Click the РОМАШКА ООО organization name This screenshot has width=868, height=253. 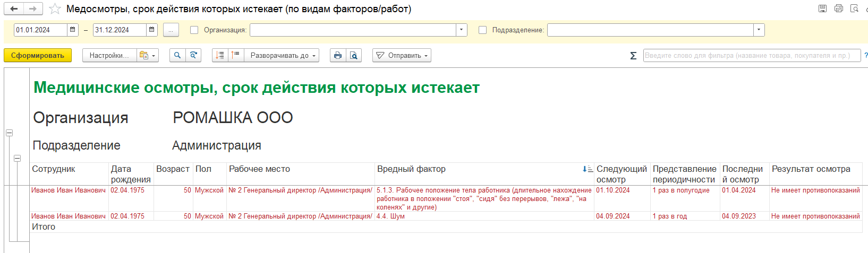(233, 118)
